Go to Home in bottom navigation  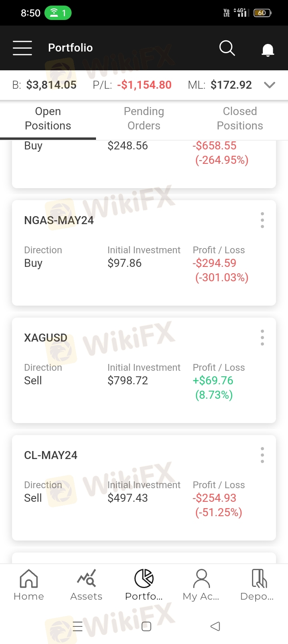29,584
